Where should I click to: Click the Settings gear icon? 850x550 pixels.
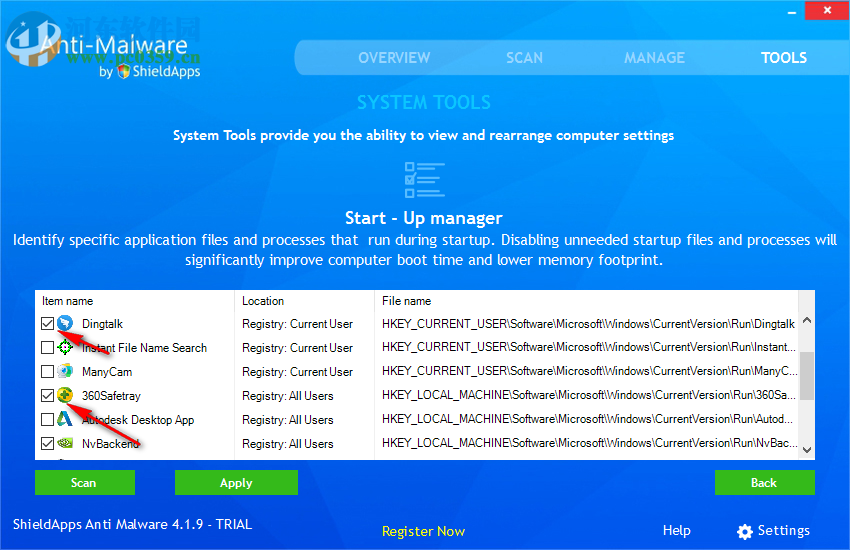745,532
